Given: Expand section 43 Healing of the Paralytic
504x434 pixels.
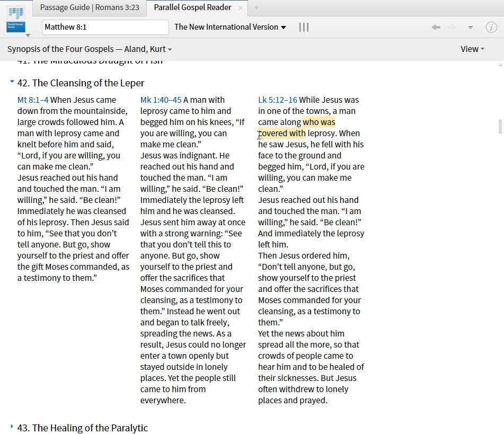Looking at the screenshot, I should (12, 427).
